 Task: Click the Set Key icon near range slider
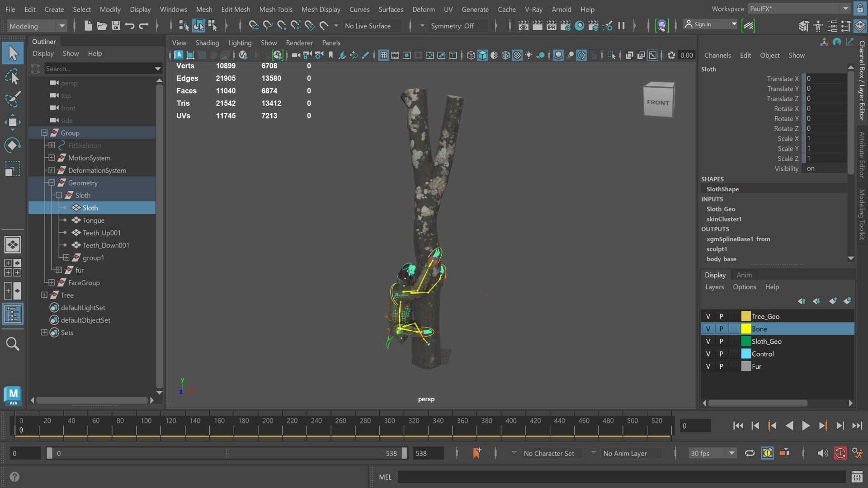[476, 453]
